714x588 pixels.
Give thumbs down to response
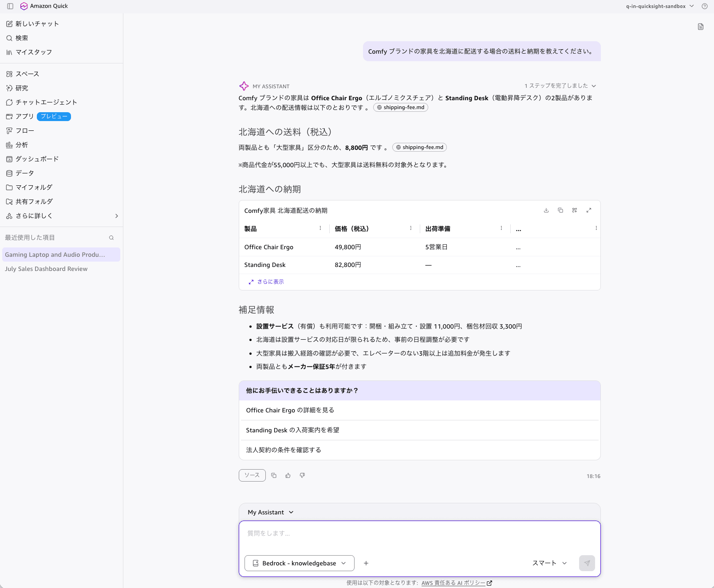tap(302, 475)
